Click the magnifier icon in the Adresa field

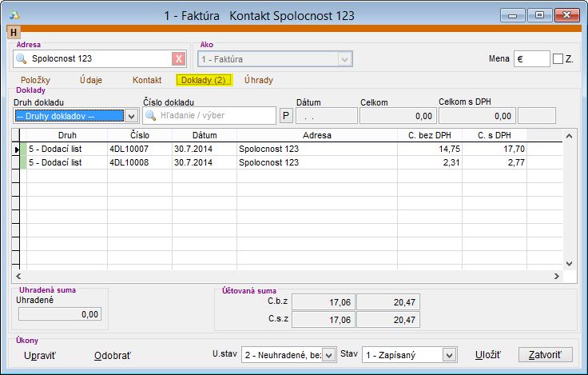22,58
